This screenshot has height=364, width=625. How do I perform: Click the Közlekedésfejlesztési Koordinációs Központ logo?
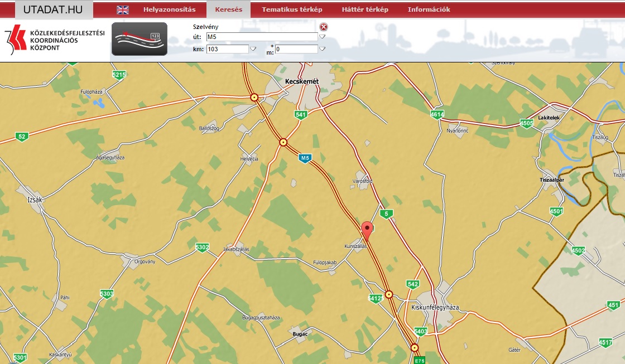55,40
